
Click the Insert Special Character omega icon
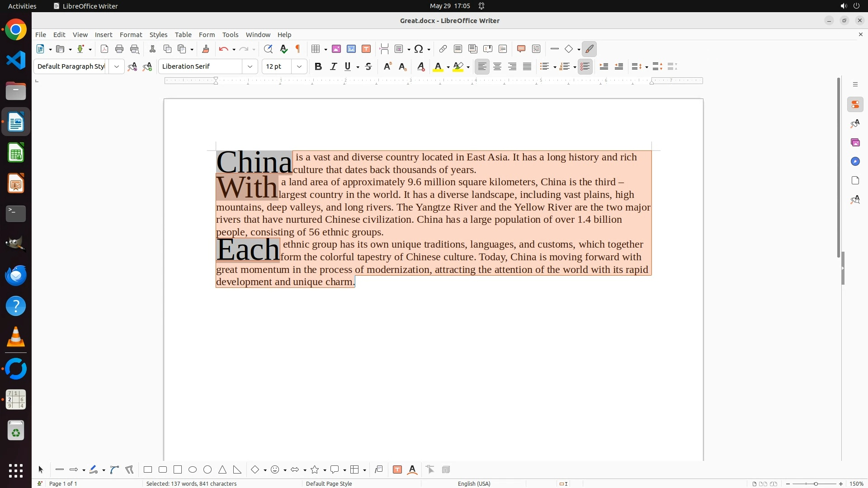coord(419,49)
